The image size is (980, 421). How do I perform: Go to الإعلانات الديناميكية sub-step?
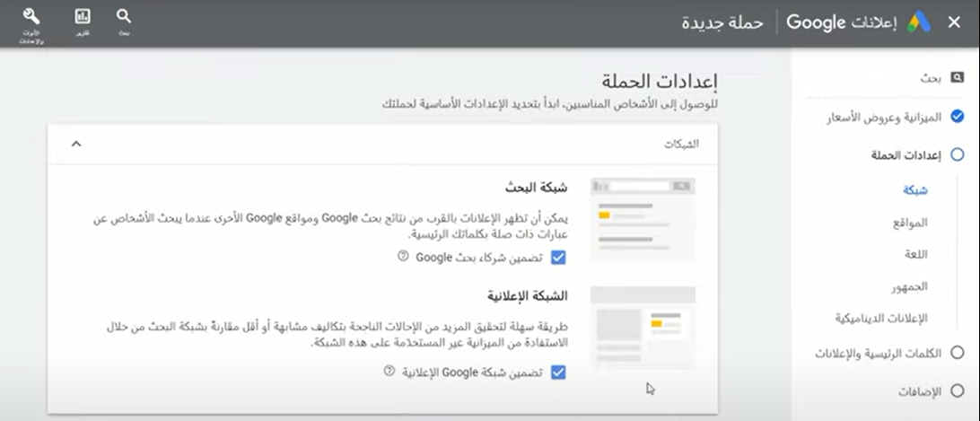882,319
